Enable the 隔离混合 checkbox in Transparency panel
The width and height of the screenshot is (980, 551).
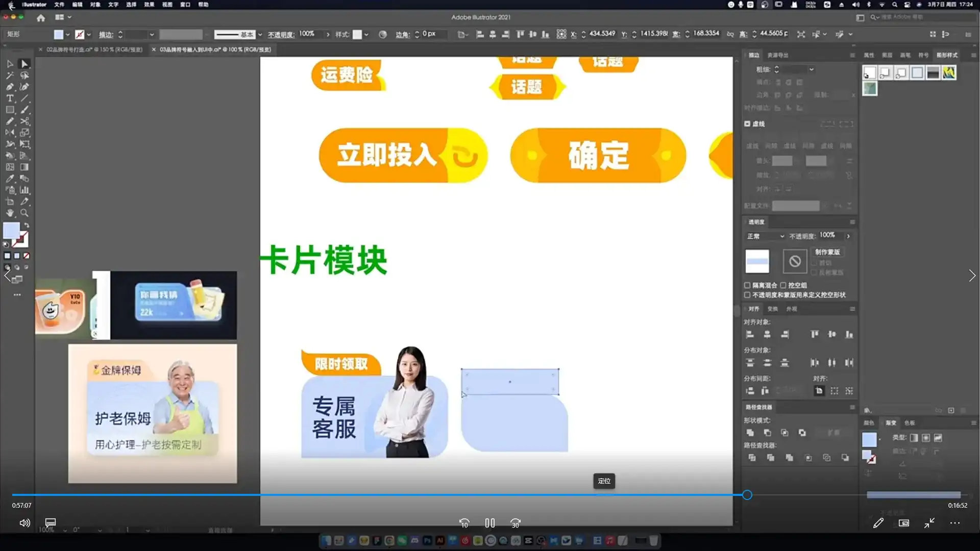point(748,285)
